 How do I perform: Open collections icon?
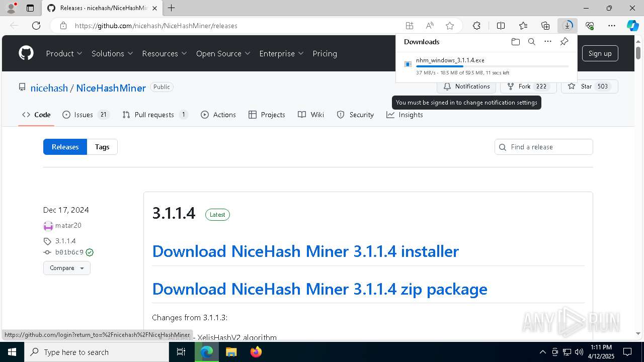545,26
